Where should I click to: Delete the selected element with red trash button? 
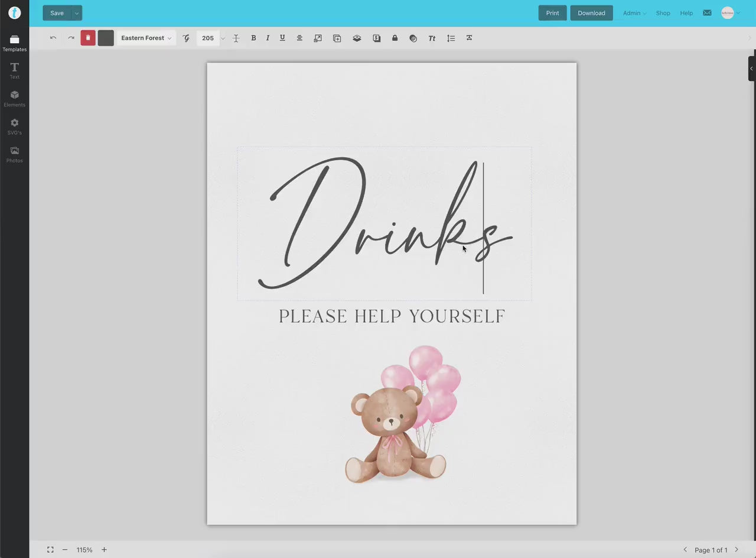pyautogui.click(x=88, y=38)
